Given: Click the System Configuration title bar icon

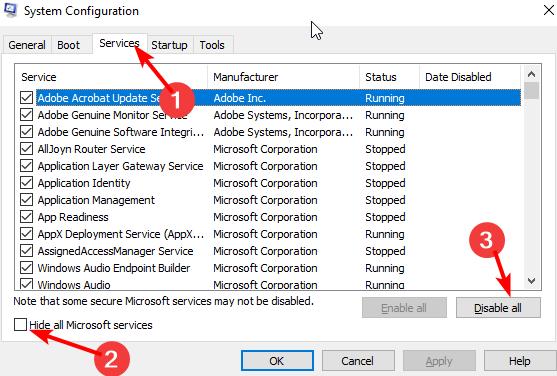Looking at the screenshot, I should tap(10, 10).
